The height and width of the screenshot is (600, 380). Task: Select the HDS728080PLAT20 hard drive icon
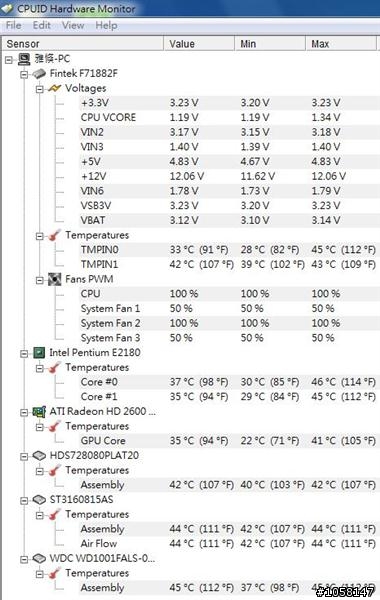[x=39, y=456]
